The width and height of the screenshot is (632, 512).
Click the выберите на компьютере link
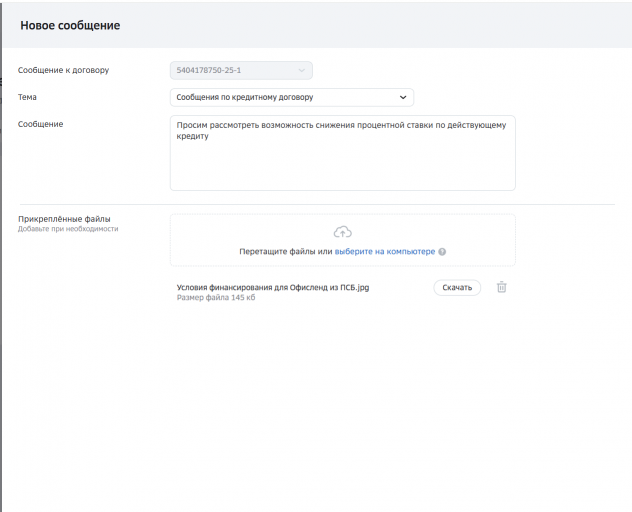[385, 252]
